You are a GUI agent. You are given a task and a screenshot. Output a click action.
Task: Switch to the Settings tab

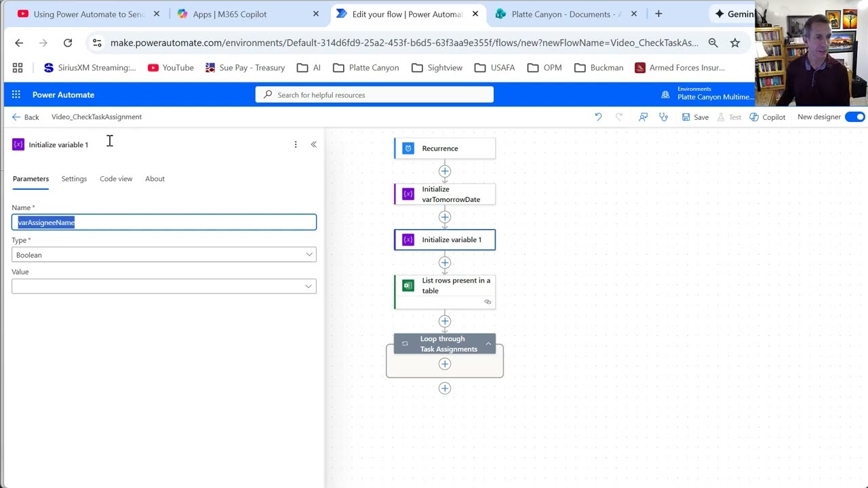(x=74, y=179)
